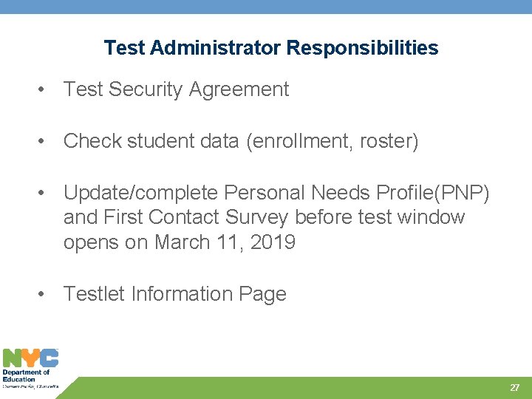Click the word Responsibilities in the title
The image size is (532, 399).
(362, 47)
